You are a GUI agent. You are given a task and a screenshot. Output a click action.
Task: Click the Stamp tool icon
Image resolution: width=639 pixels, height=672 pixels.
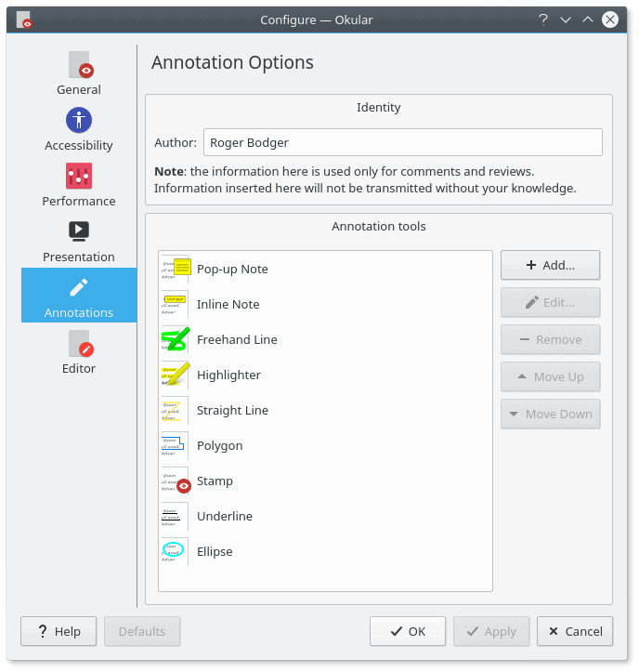tap(176, 481)
